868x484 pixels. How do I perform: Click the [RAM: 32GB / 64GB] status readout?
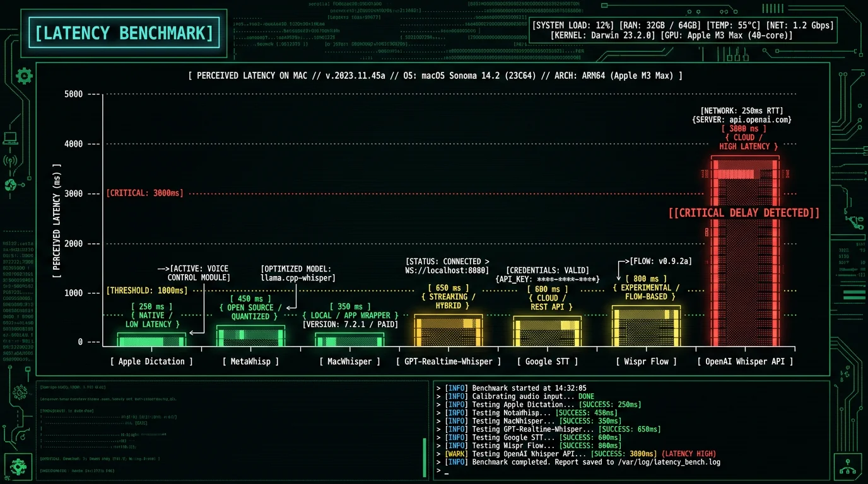(660, 25)
